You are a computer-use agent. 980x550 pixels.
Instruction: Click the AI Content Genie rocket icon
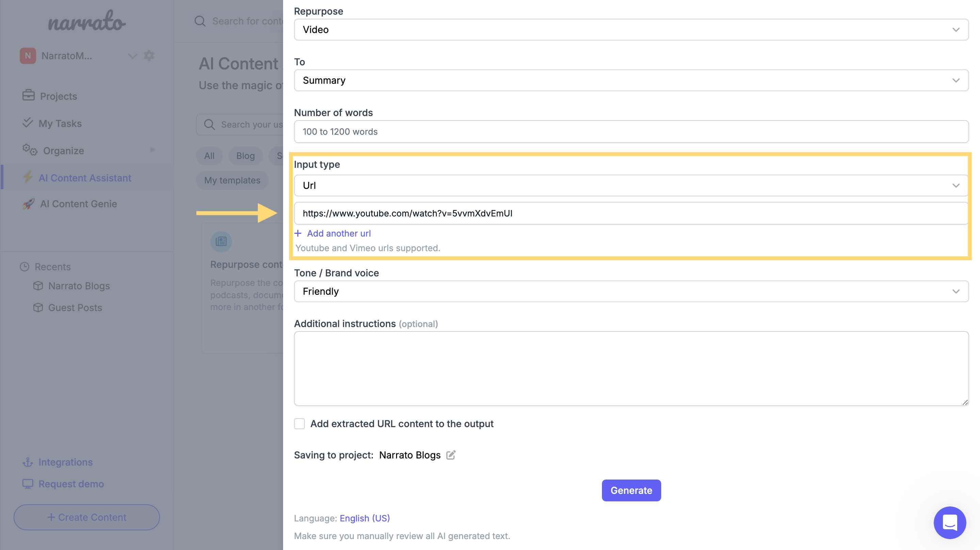click(29, 204)
